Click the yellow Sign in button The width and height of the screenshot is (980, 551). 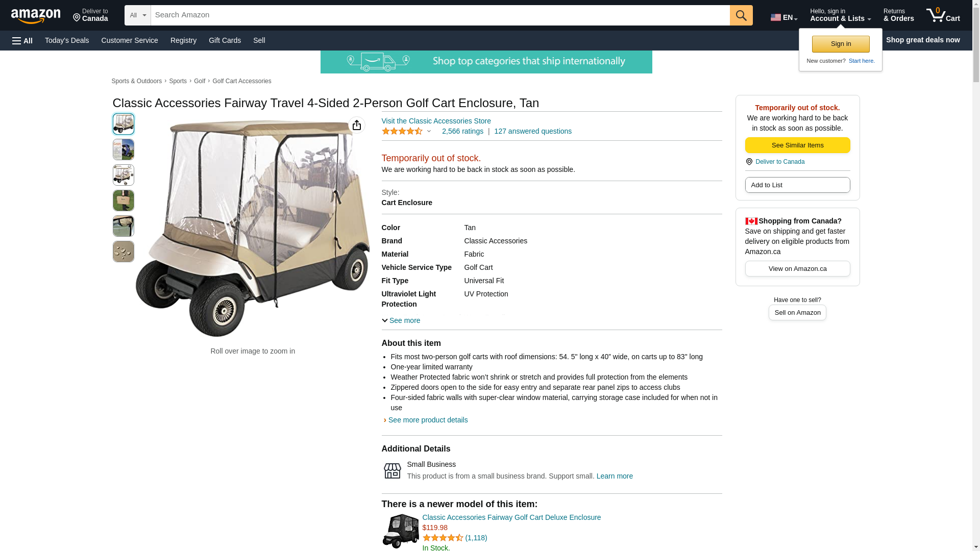coord(841,44)
